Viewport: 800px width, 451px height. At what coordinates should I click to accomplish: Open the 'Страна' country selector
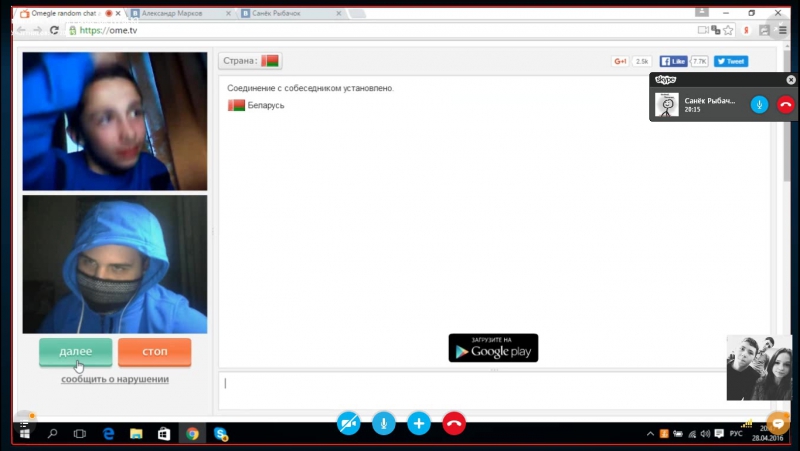click(x=250, y=61)
